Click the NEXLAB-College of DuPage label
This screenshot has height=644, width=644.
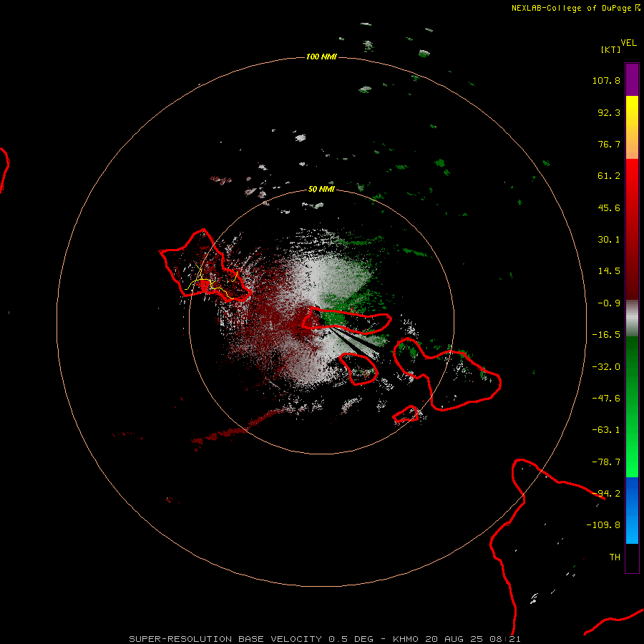[x=572, y=8]
